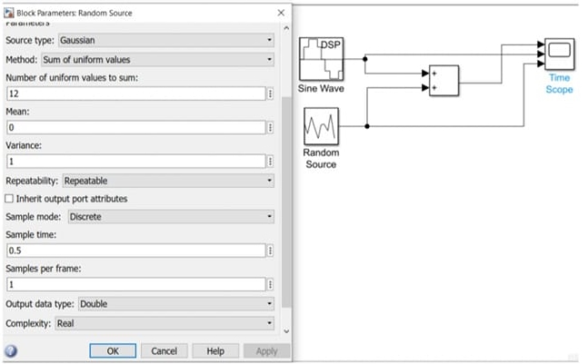
Task: Select the Random Source block icon
Action: tap(320, 126)
